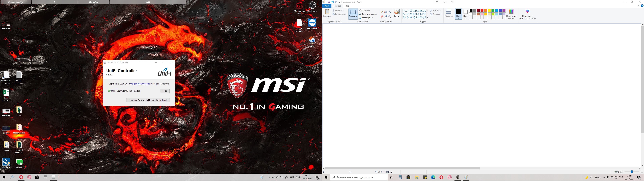This screenshot has width=644, height=183.
Task: Open Edit with Paint 3D button
Action: click(527, 14)
